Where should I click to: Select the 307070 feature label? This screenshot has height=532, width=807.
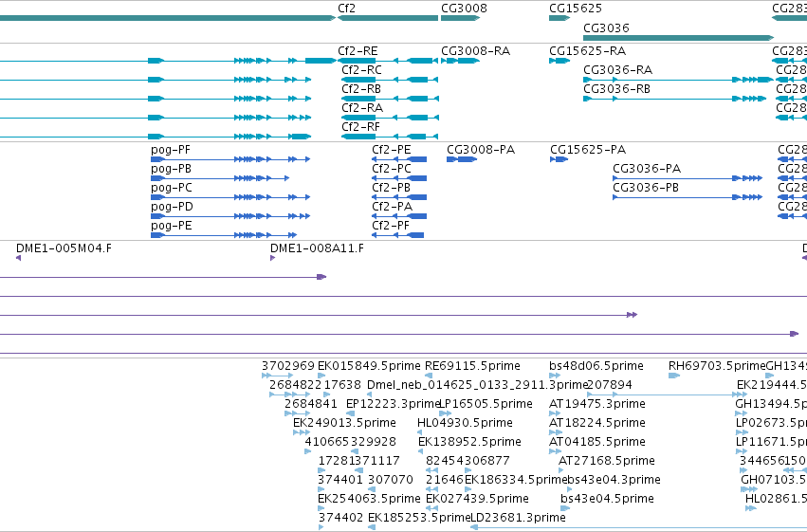(x=391, y=480)
